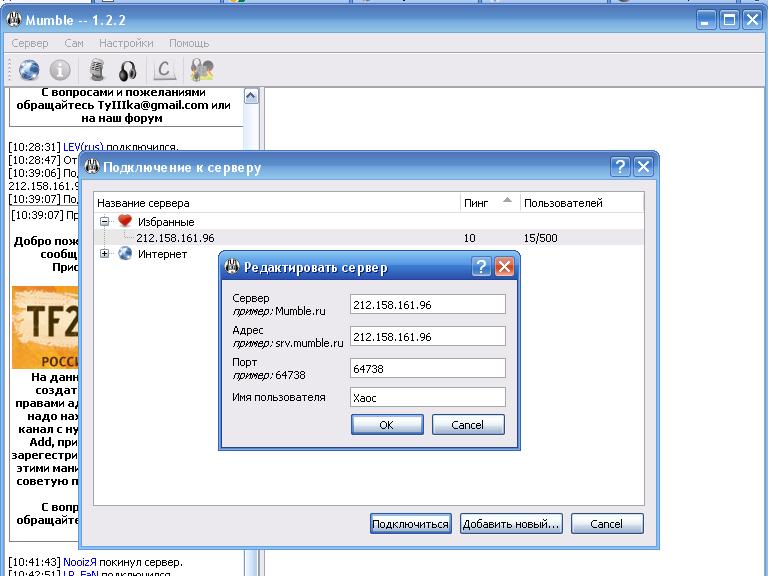Click the Comment "C" toolbar icon
768x576 pixels.
164,70
